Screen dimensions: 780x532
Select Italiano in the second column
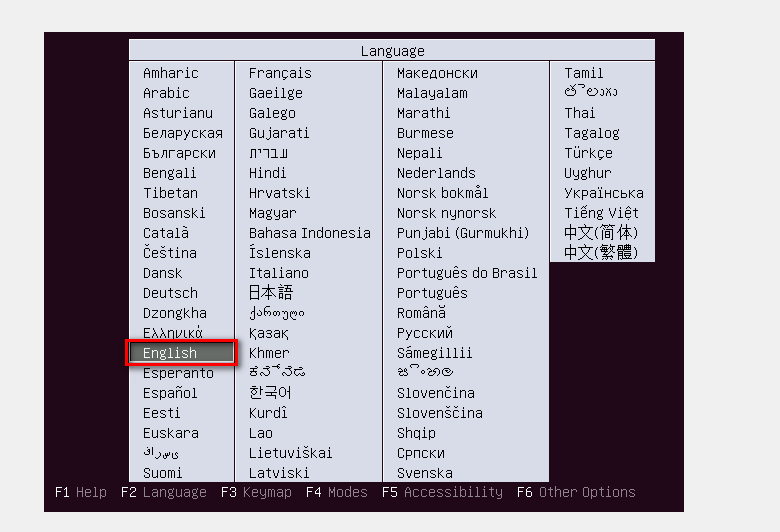point(279,273)
